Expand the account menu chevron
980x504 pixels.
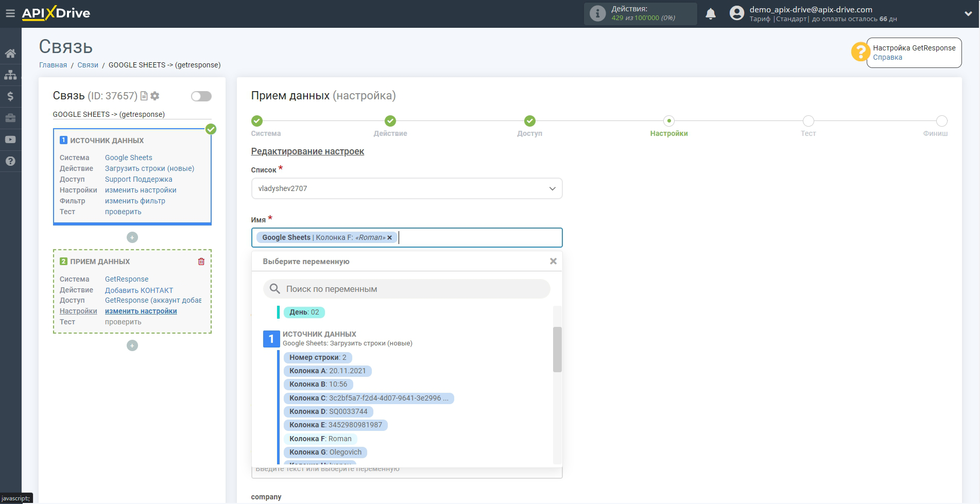(x=968, y=14)
